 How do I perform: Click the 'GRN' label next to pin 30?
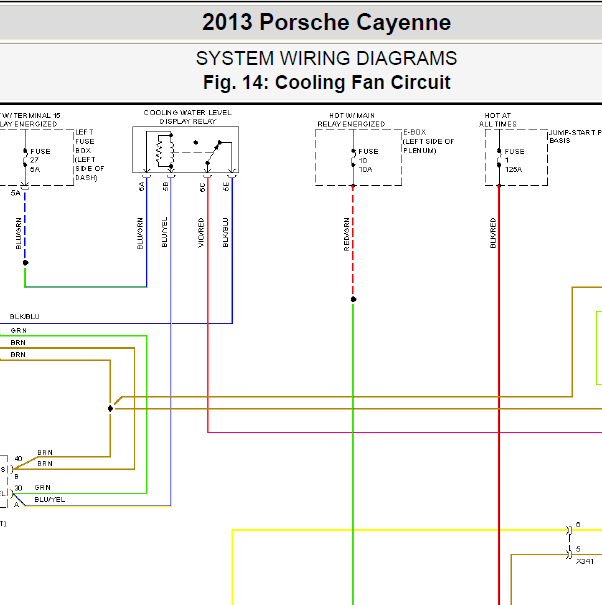pyautogui.click(x=42, y=487)
